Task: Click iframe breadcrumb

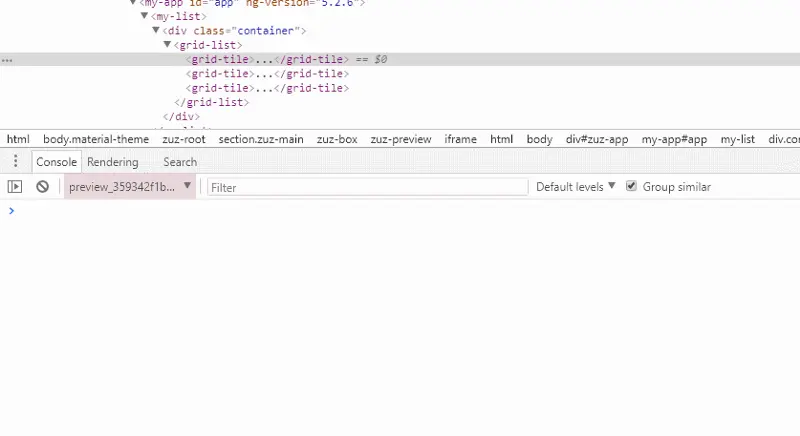Action: (460, 139)
